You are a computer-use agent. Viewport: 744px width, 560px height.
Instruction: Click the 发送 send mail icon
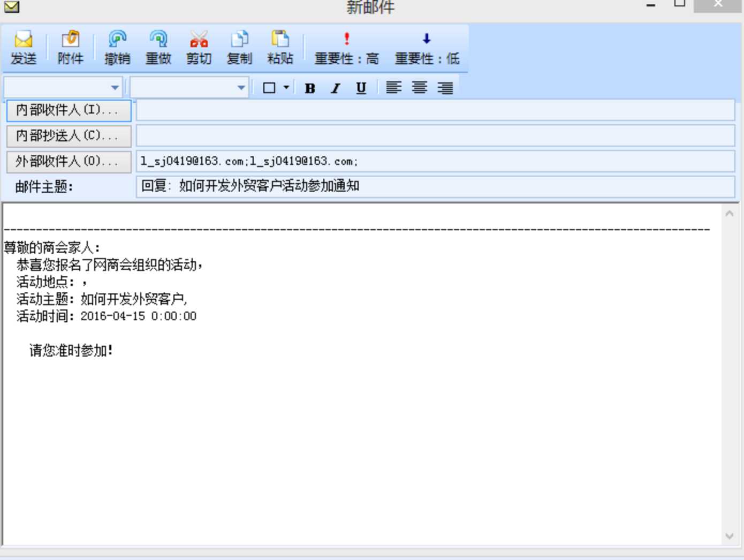[24, 48]
